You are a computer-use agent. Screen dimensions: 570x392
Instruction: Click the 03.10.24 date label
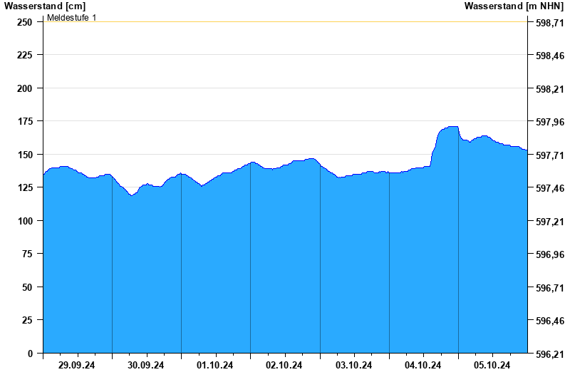coord(354,366)
